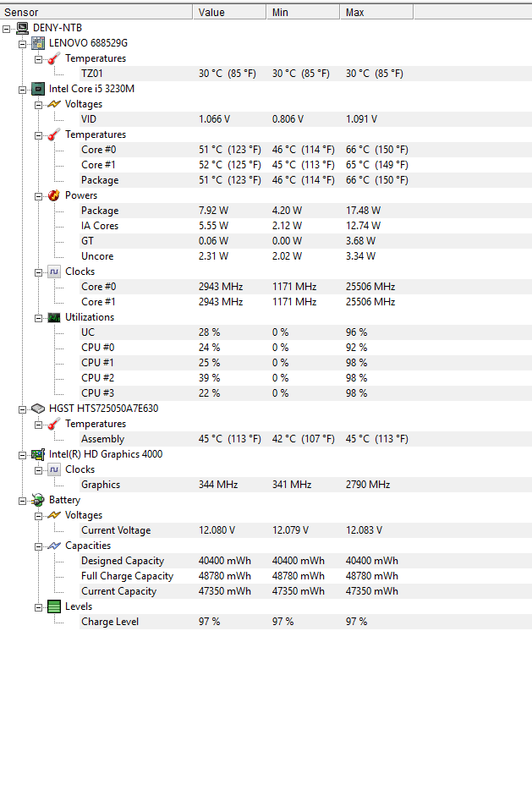532x812 pixels.
Task: Collapse the Utilizations tree branch
Action: click(x=38, y=318)
